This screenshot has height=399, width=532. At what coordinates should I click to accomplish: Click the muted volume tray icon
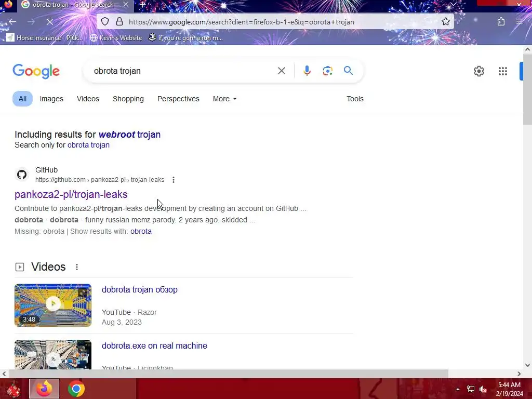[483, 389]
